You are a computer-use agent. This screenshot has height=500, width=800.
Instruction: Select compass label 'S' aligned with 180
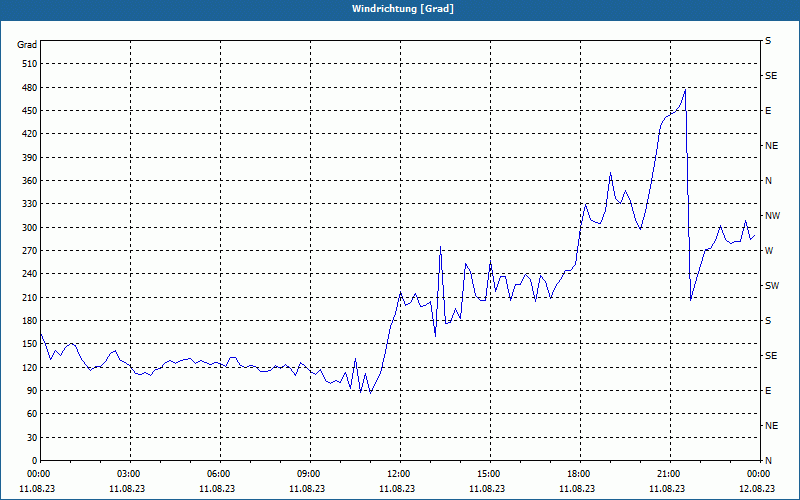point(768,321)
